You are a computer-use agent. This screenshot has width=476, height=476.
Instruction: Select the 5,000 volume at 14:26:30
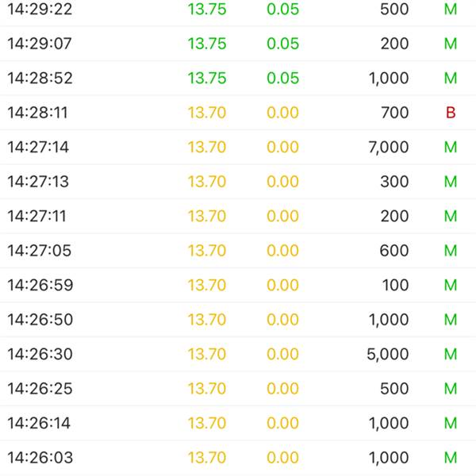coord(388,355)
